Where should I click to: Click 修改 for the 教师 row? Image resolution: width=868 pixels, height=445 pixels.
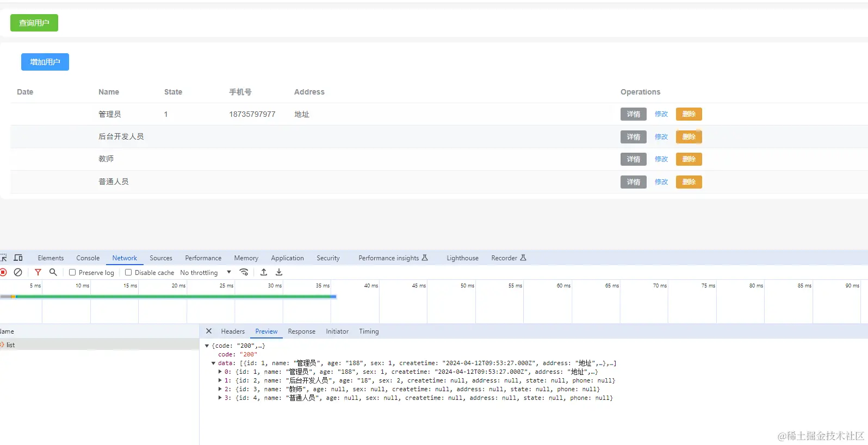[661, 159]
